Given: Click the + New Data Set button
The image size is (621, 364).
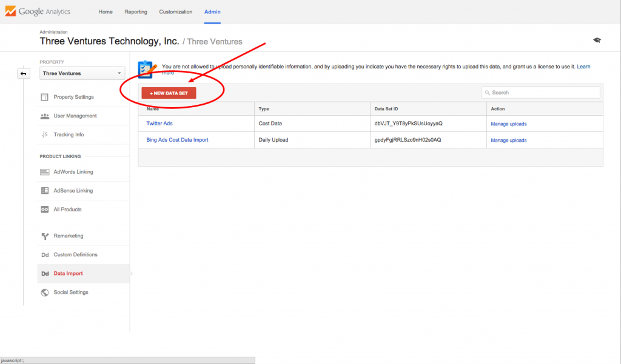Looking at the screenshot, I should click(169, 93).
